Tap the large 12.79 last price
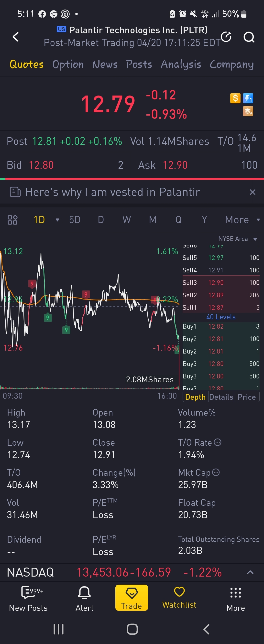 pos(108,104)
